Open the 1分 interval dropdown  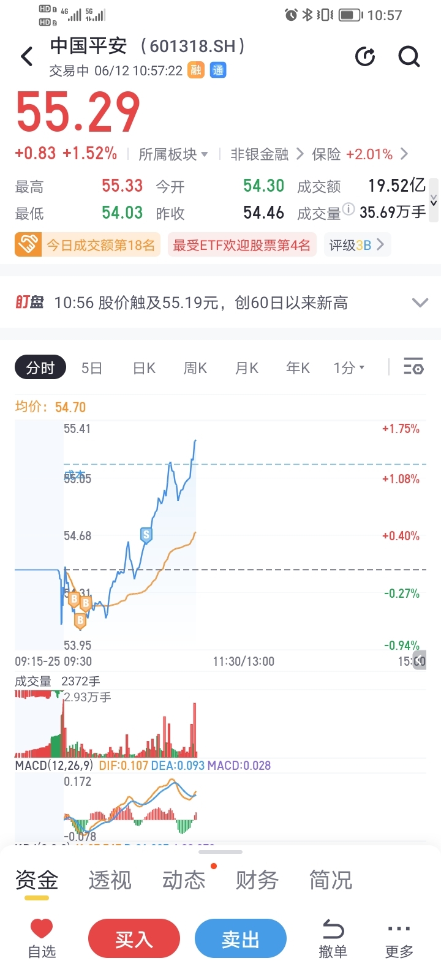click(349, 368)
